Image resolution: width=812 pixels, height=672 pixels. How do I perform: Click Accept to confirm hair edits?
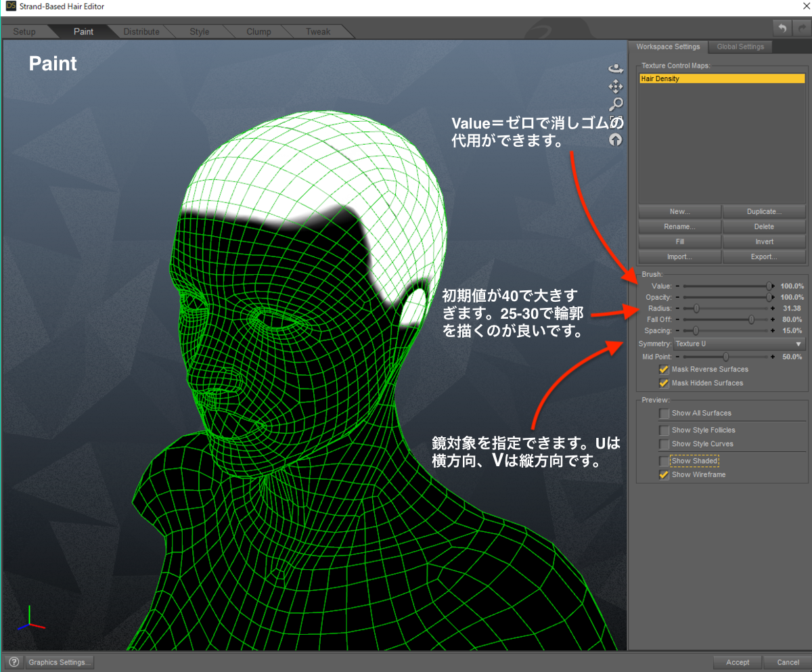click(x=737, y=663)
